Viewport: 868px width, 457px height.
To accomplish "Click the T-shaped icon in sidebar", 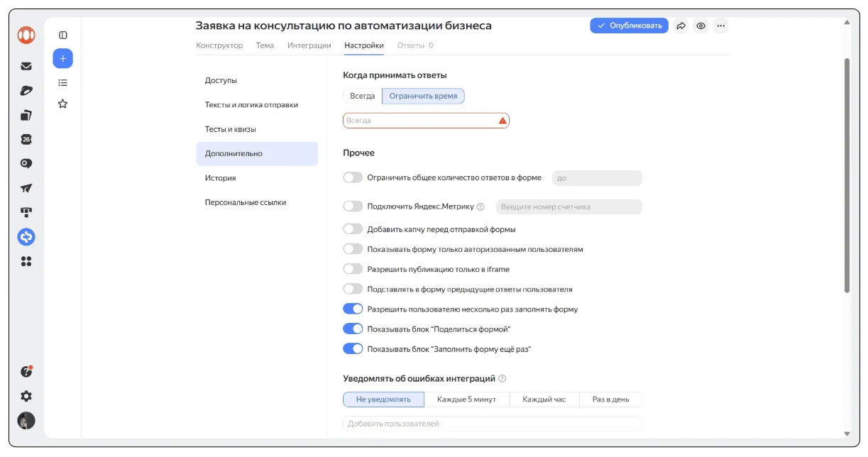I will [x=26, y=212].
